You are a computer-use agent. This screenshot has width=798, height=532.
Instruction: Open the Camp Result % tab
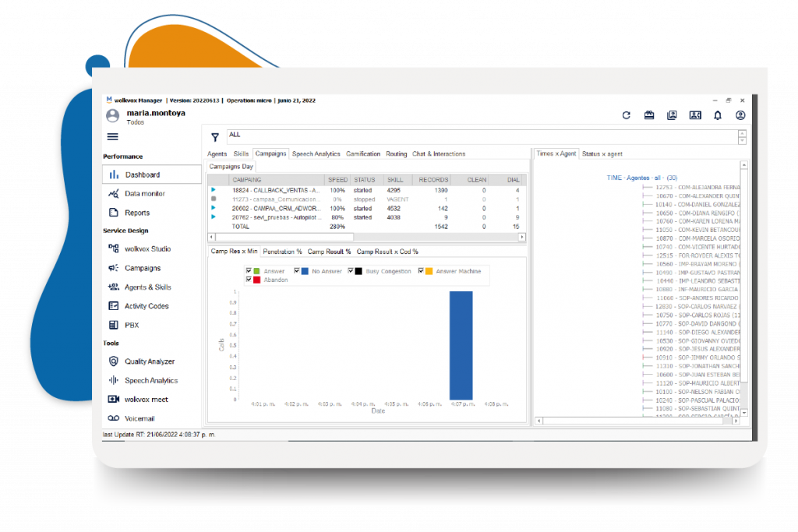(x=329, y=252)
